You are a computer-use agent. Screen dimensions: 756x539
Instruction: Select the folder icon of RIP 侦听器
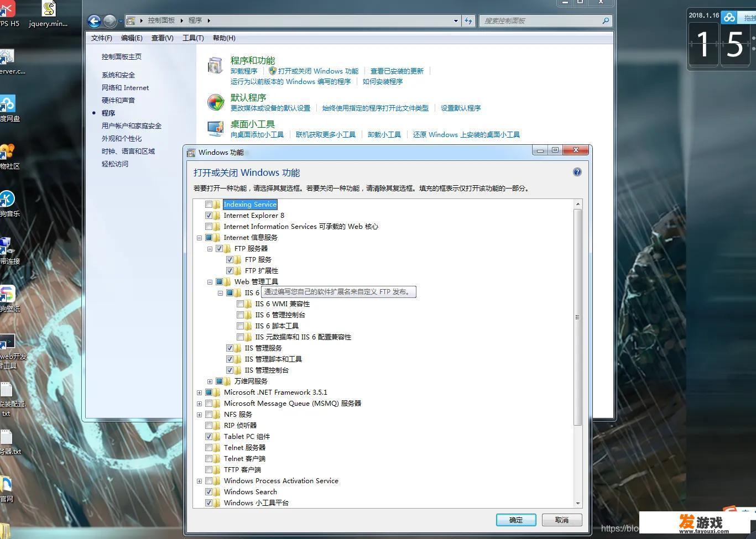[217, 426]
